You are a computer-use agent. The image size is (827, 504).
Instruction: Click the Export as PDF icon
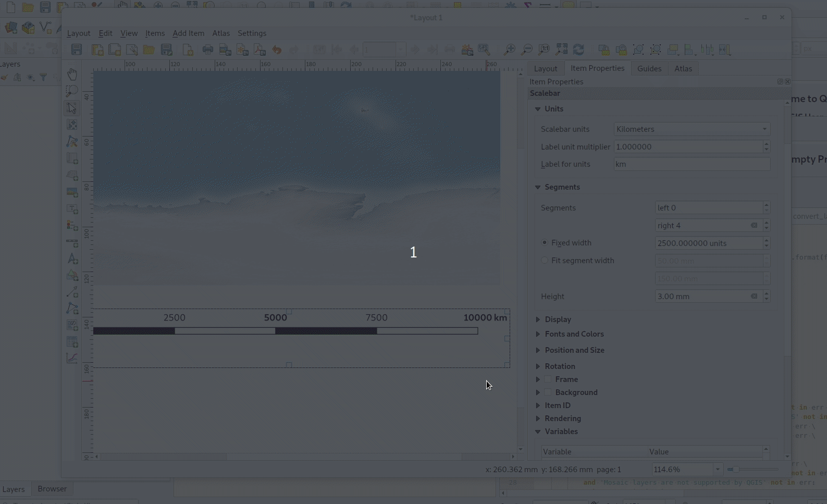click(x=260, y=50)
